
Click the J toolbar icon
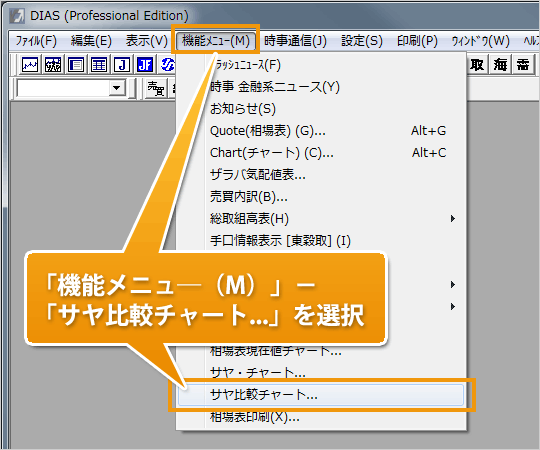pyautogui.click(x=122, y=65)
